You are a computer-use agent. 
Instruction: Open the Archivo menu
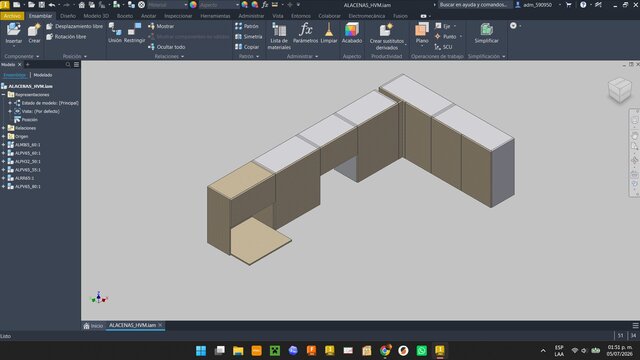pyautogui.click(x=12, y=16)
